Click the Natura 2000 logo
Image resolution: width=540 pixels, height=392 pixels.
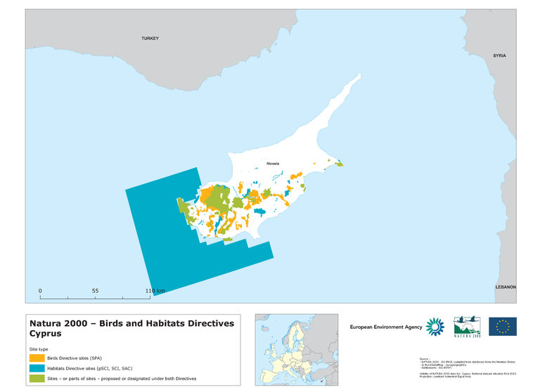(468, 327)
